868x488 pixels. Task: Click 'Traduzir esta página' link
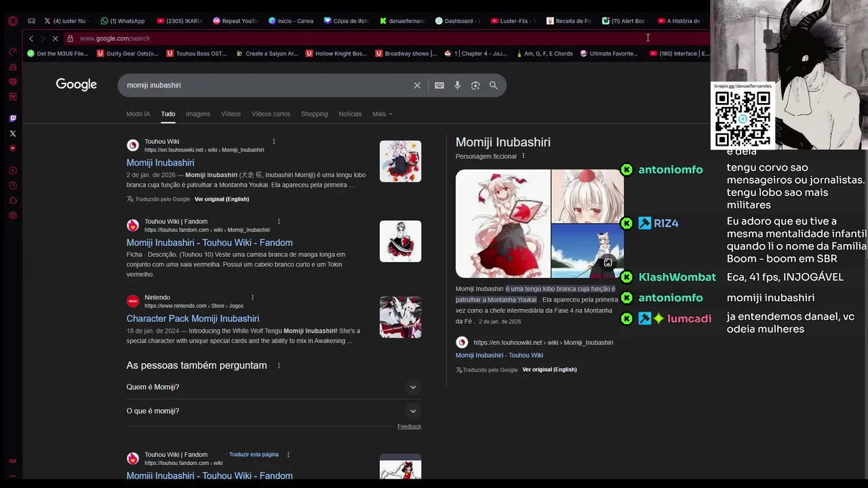(x=254, y=455)
